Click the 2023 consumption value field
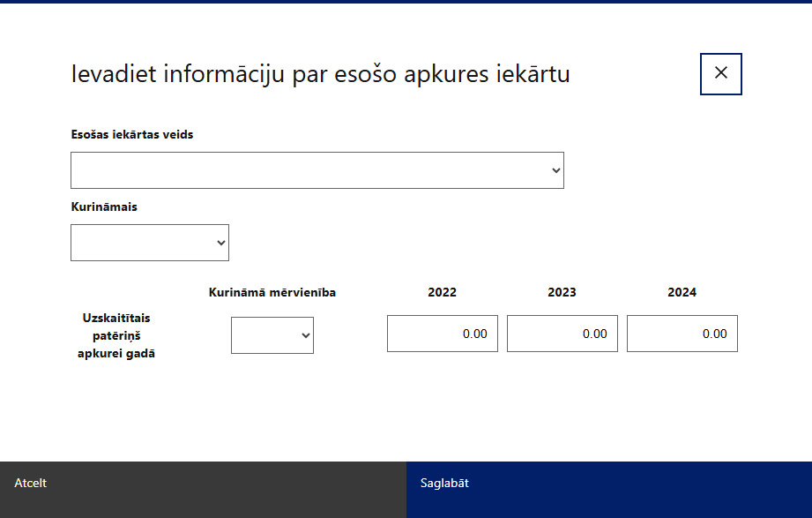The image size is (812, 518). coord(562,334)
